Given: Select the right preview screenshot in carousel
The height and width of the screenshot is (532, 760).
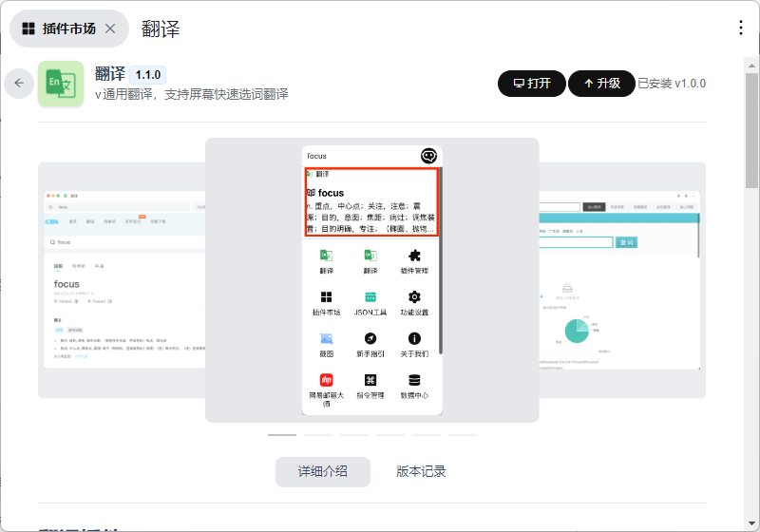Looking at the screenshot, I should click(x=621, y=280).
